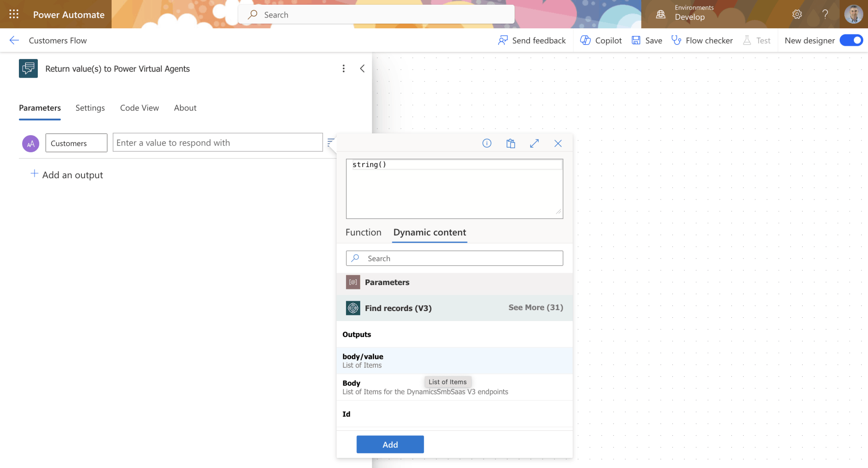Screen dimensions: 868x468
Task: Focus the top Search box
Action: 376,15
